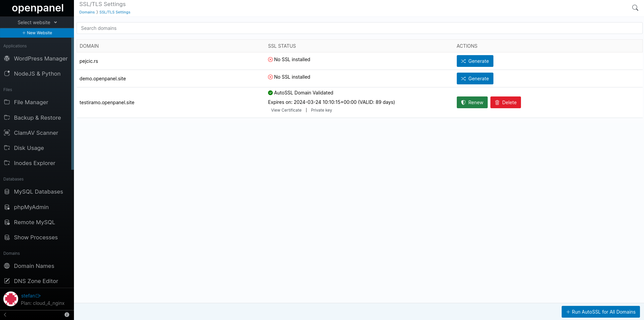Click Domains breadcrumb link
This screenshot has width=644, height=320.
pos(87,12)
